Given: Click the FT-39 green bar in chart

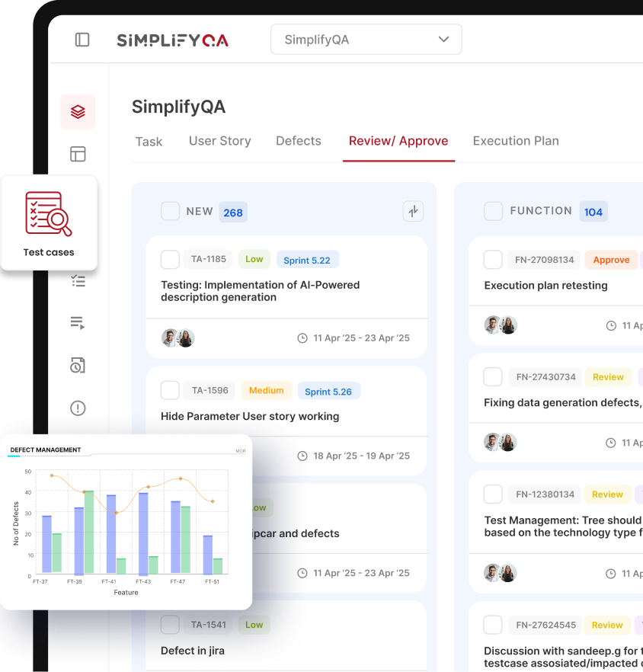Looking at the screenshot, I should click(88, 531).
